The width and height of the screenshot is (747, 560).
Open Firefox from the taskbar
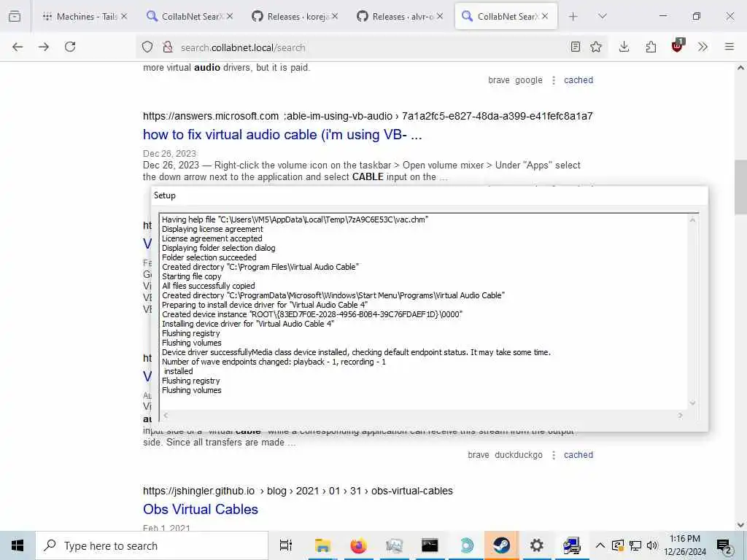358,545
